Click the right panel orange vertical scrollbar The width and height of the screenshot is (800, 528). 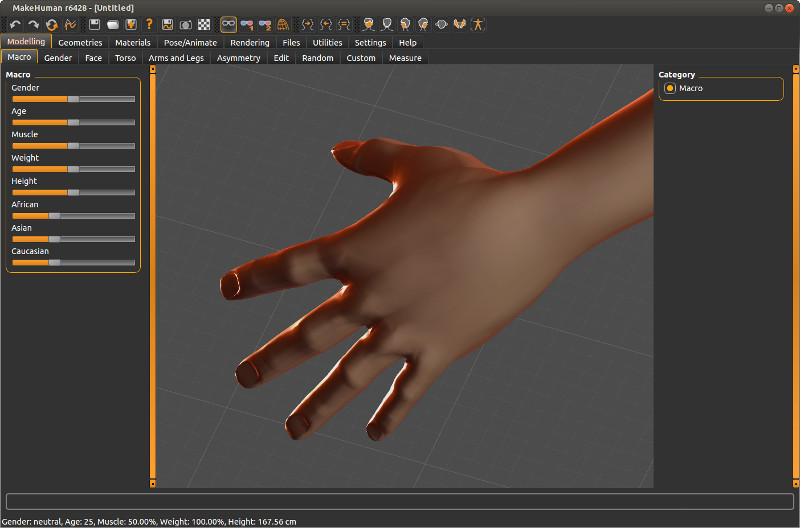pos(795,276)
